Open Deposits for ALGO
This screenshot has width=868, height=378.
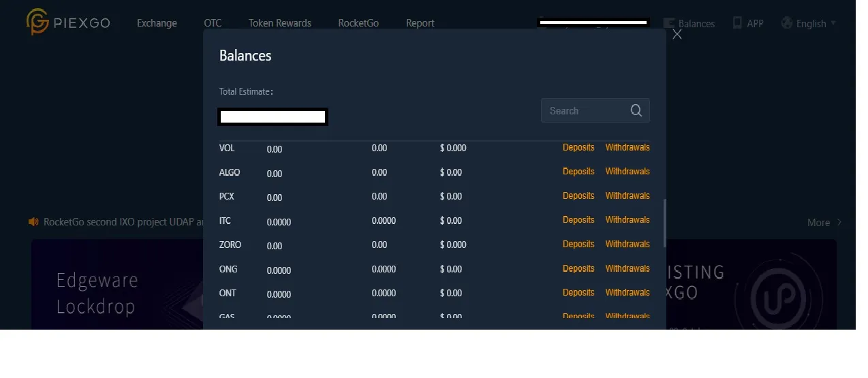tap(578, 172)
